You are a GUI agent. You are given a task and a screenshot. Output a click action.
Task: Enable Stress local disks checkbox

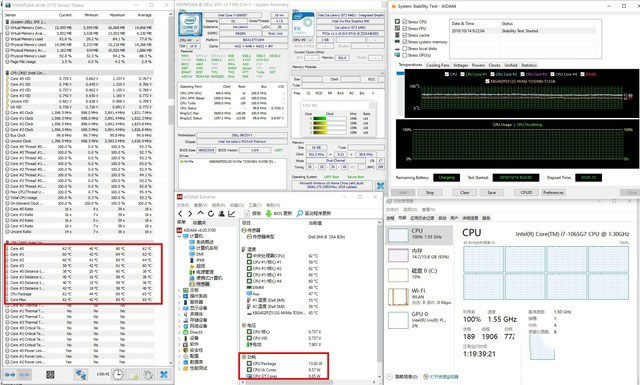pos(404,48)
